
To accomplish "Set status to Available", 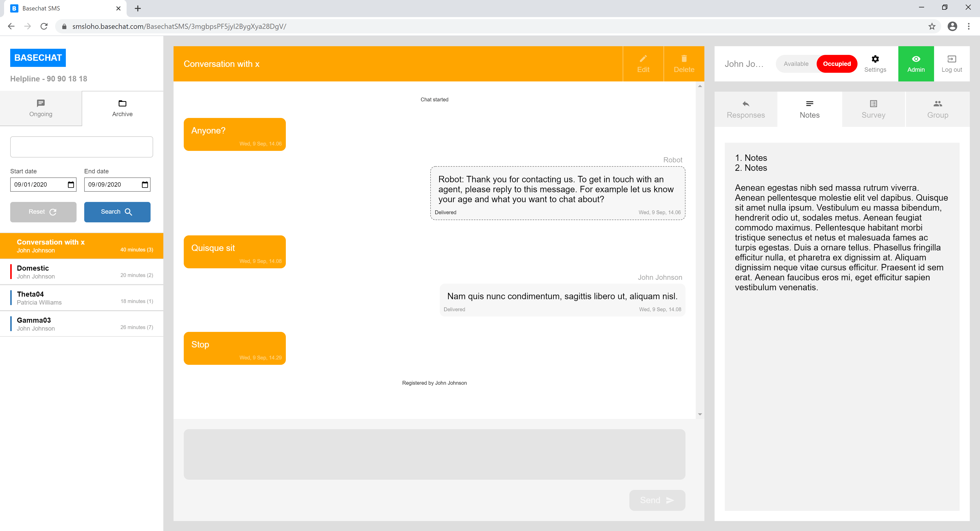I will click(x=795, y=64).
